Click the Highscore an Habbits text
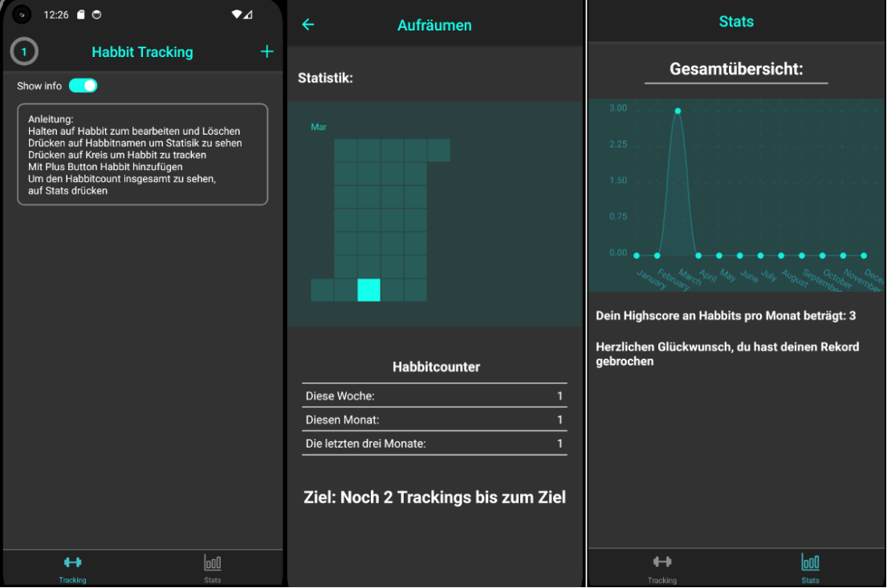Screen dimensions: 887x588 726,316
